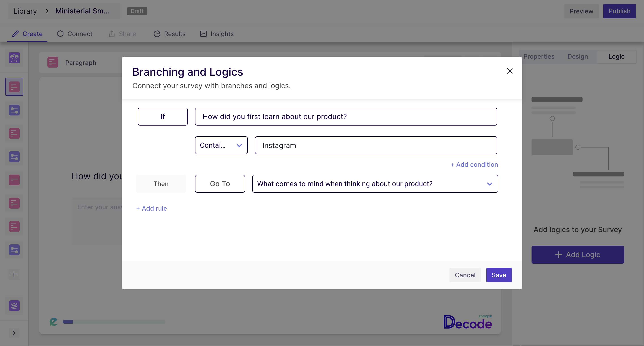644x346 pixels.
Task: Click the survey progress bar
Action: click(x=114, y=322)
